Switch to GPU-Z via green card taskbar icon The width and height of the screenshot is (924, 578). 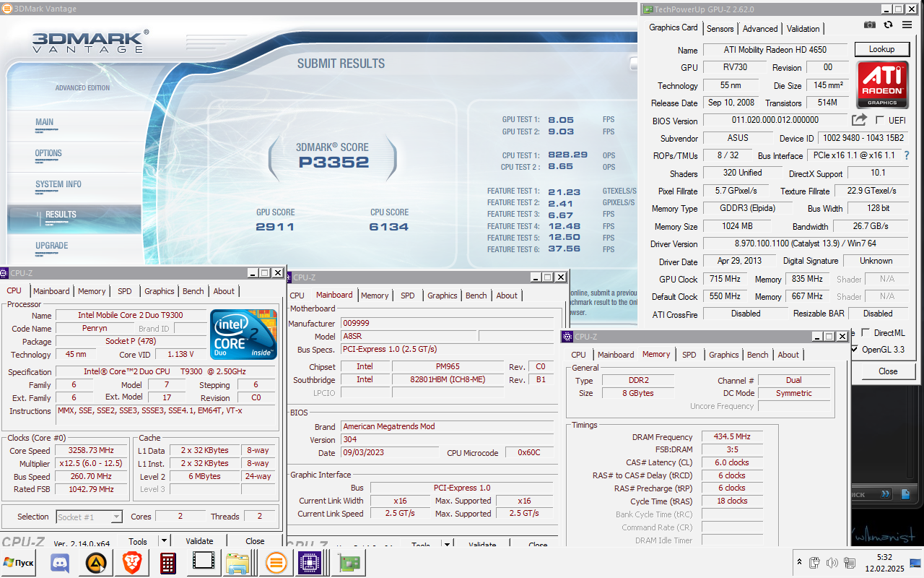pyautogui.click(x=350, y=563)
